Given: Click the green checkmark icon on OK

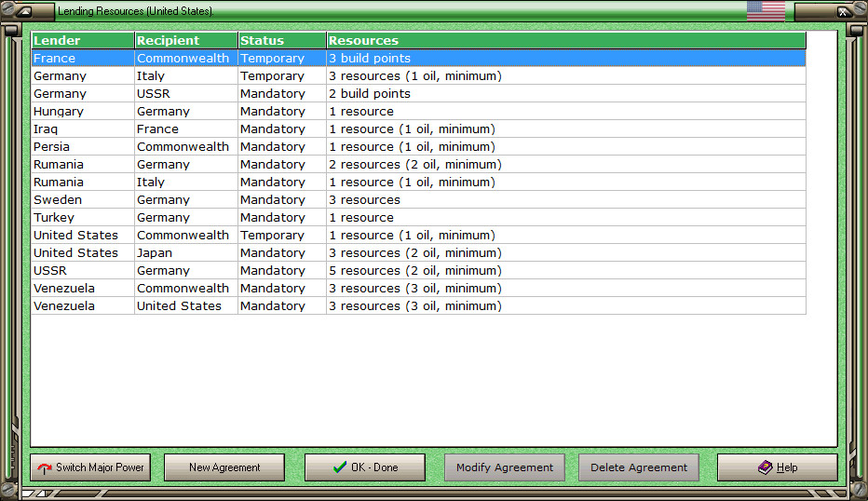Looking at the screenshot, I should [x=340, y=467].
